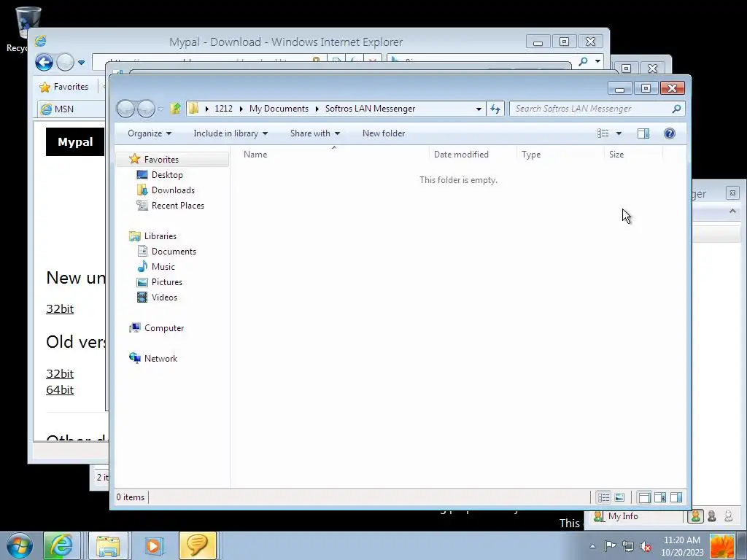Go to 1212 in the breadcrumb path
This screenshot has height=560, width=747.
223,109
